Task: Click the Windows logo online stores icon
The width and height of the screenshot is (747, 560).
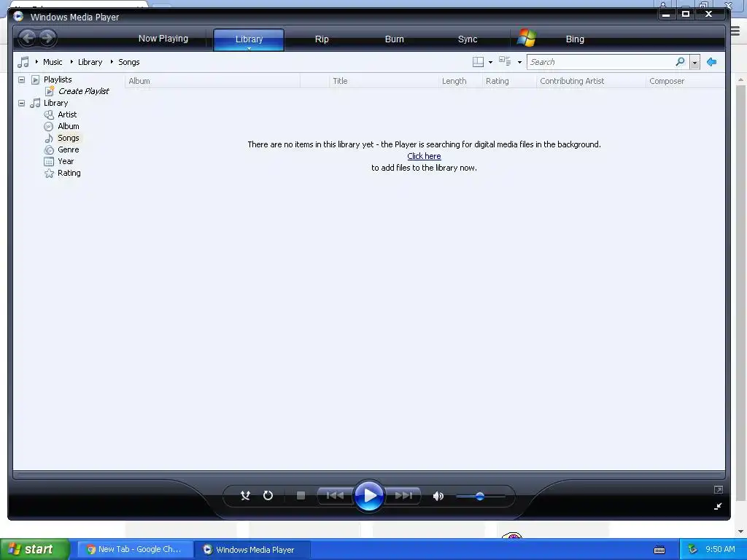Action: coord(527,38)
